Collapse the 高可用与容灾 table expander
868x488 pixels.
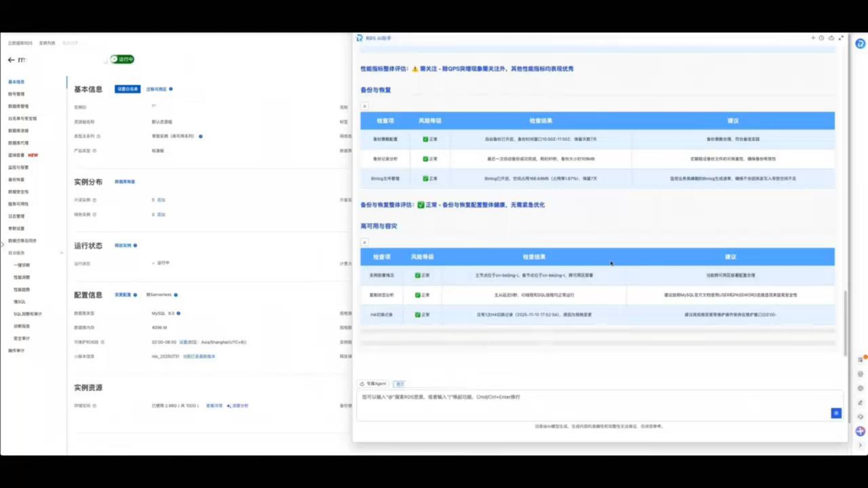click(x=364, y=242)
